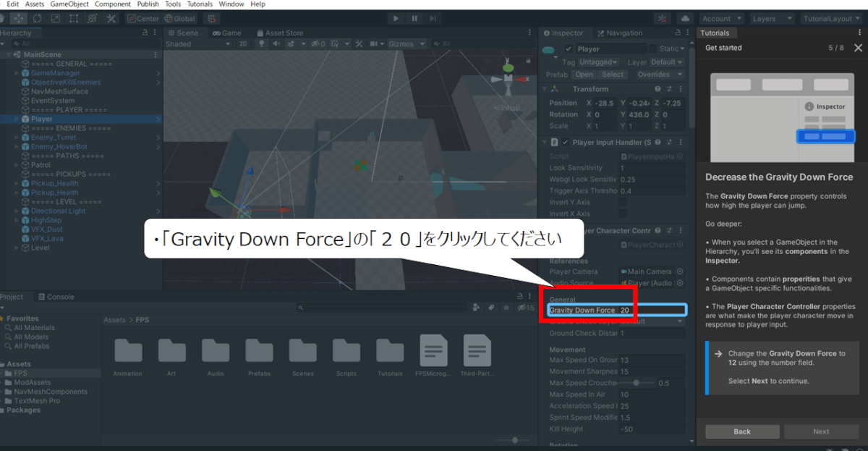The height and width of the screenshot is (451, 868).
Task: Collapse the Transform component foldout
Action: pos(545,89)
